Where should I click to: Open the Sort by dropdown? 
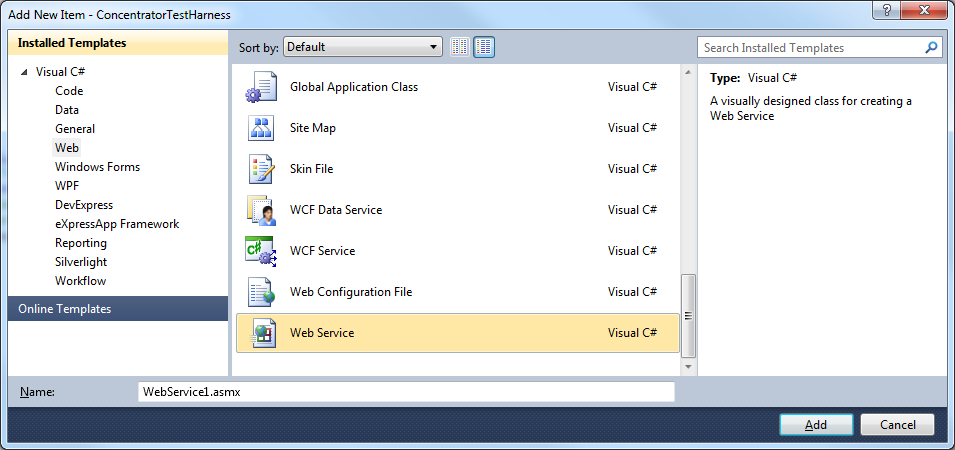point(362,47)
